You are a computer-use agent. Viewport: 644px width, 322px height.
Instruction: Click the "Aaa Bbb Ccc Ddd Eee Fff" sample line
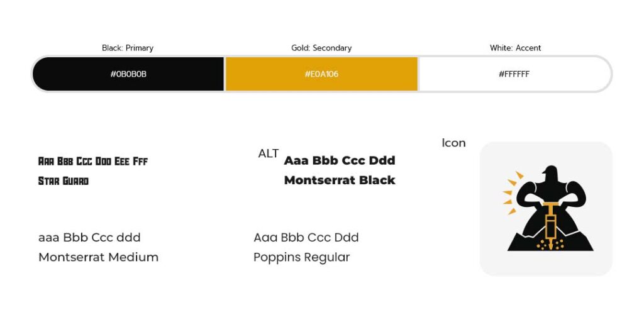[x=93, y=162]
